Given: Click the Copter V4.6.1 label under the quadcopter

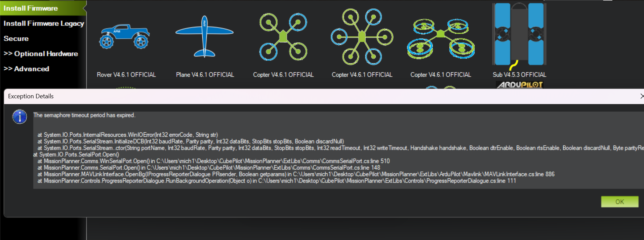Looking at the screenshot, I should 283,75.
